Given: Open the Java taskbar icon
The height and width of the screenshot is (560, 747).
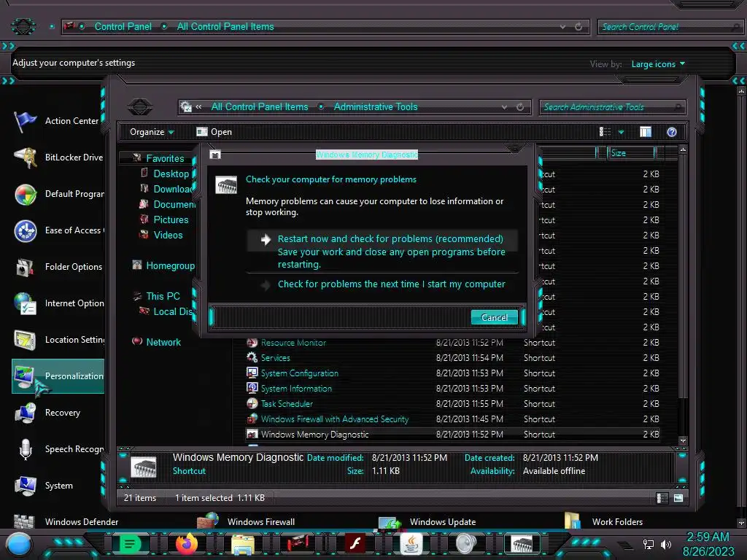Looking at the screenshot, I should pyautogui.click(x=411, y=544).
